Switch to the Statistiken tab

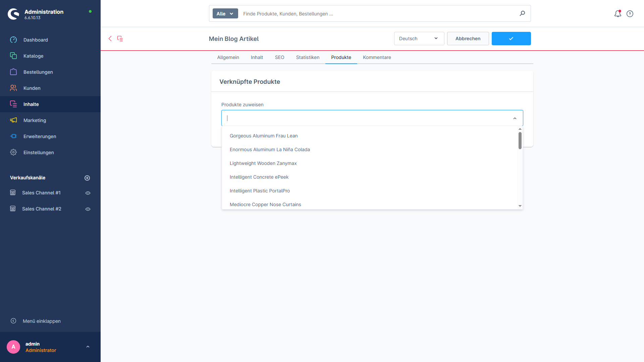pyautogui.click(x=308, y=57)
